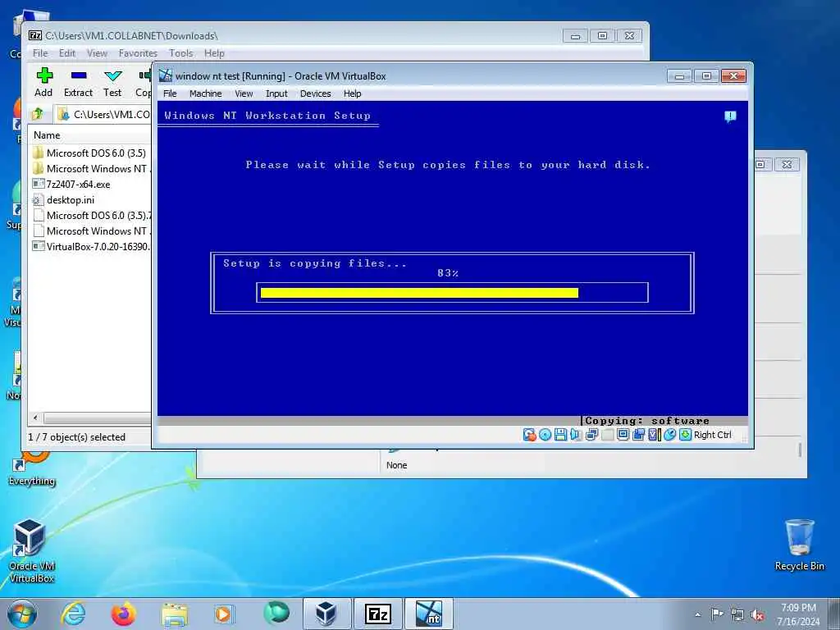Open the Machine menu in VirtualBox
840x630 pixels.
pos(205,94)
